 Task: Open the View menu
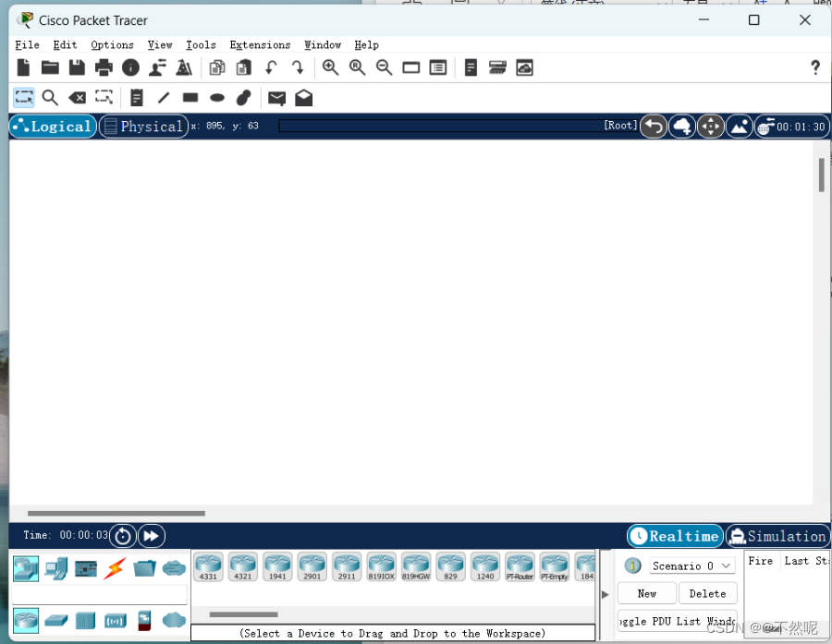160,44
